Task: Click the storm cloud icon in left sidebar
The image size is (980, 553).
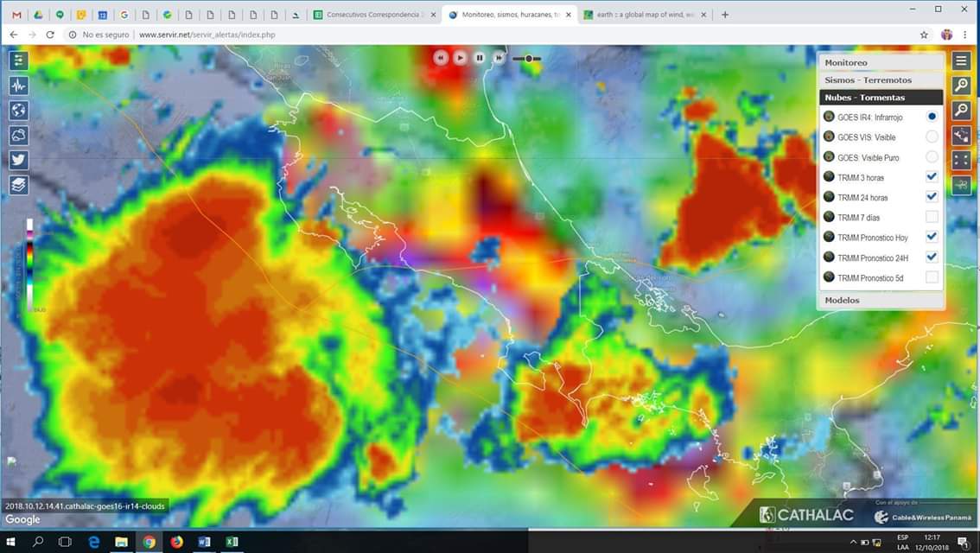Action: [x=19, y=135]
